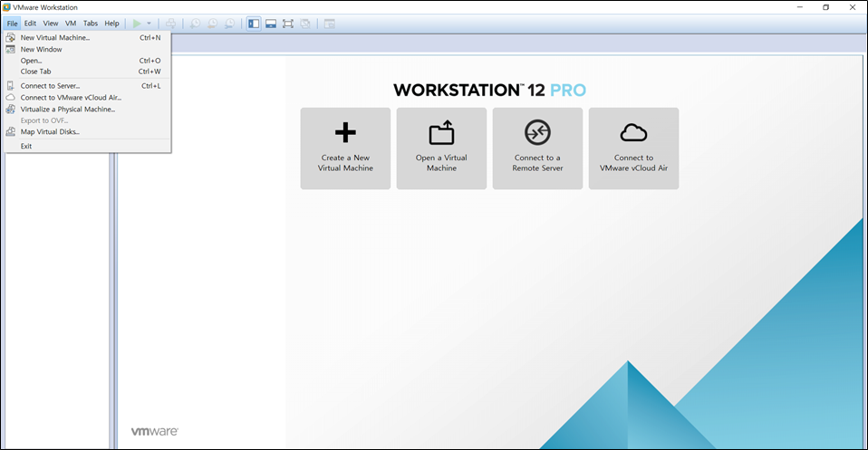Choose Open... in the File menu

click(x=88, y=61)
